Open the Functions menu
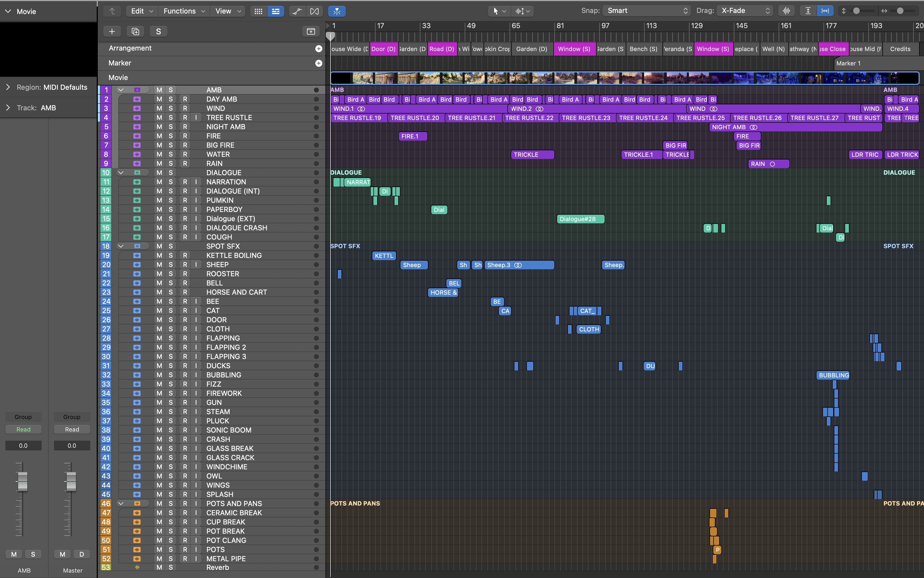924x578 pixels. pyautogui.click(x=184, y=11)
